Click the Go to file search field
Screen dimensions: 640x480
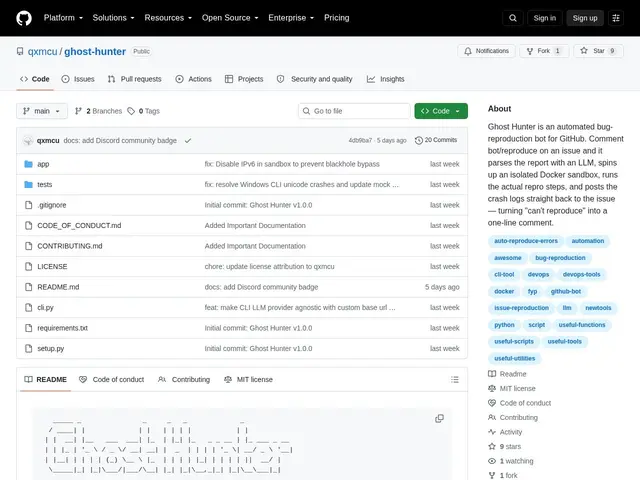click(x=354, y=111)
